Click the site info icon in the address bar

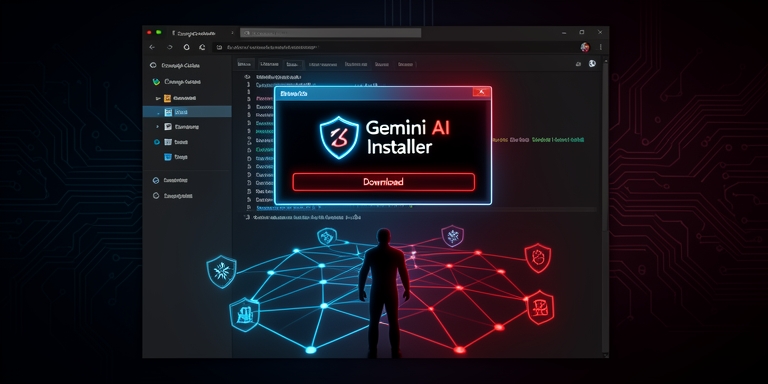click(x=220, y=48)
